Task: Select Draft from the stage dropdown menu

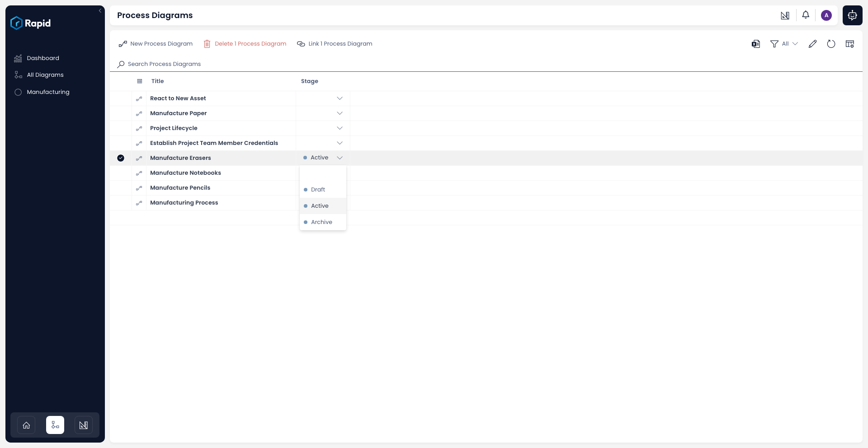Action: coord(318,189)
